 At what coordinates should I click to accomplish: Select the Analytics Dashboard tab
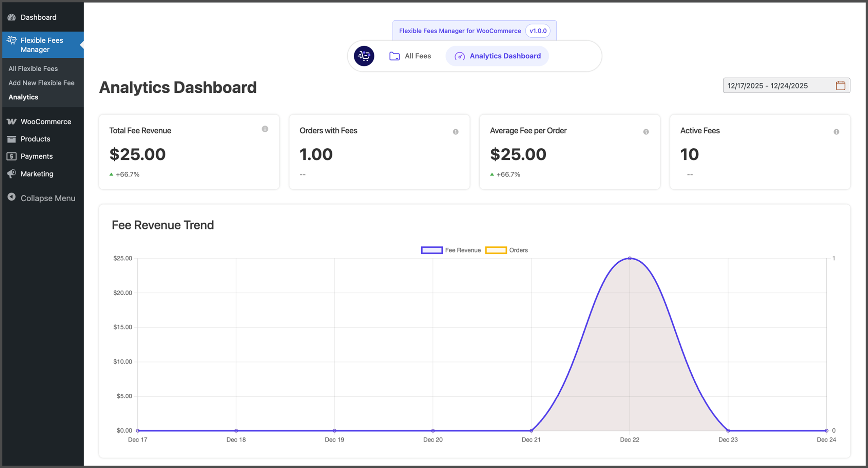pos(497,56)
